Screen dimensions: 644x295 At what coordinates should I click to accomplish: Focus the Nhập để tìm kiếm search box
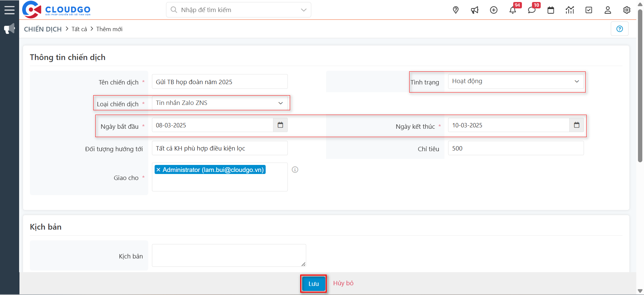tap(238, 10)
